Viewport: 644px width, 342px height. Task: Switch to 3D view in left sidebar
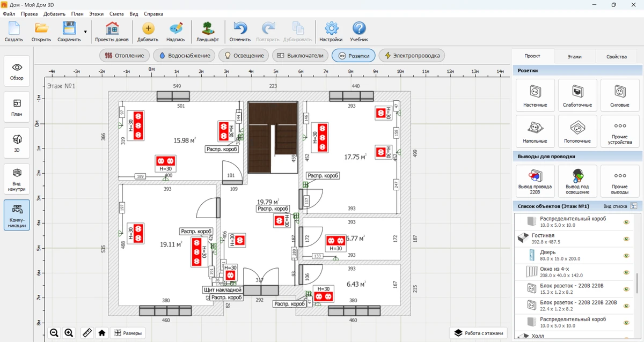click(17, 143)
